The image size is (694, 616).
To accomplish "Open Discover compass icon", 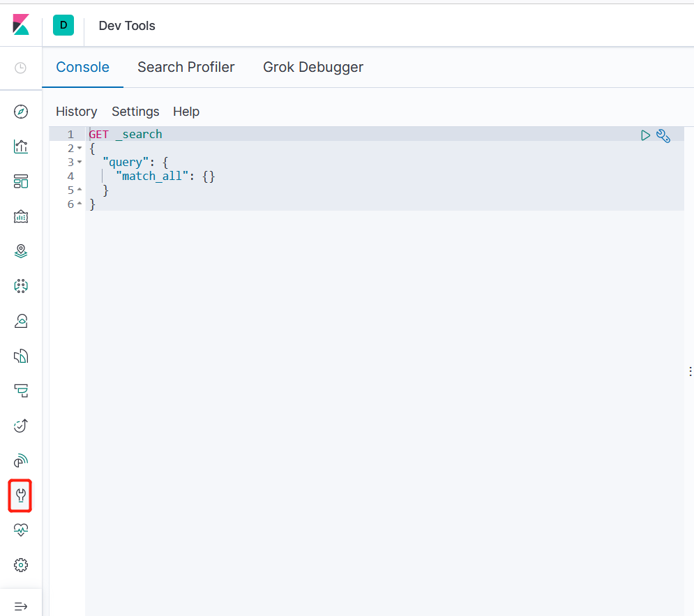I will coord(21,112).
